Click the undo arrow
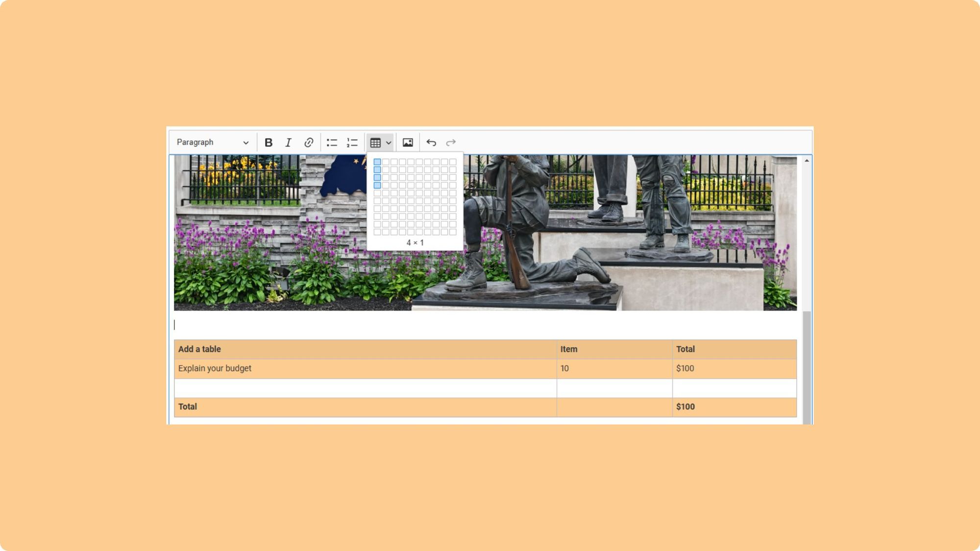Screen dimensions: 980x551 431,143
